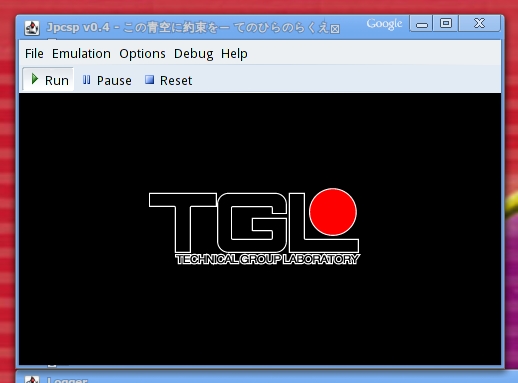Open the Help menu
The width and height of the screenshot is (518, 383).
pyautogui.click(x=234, y=54)
